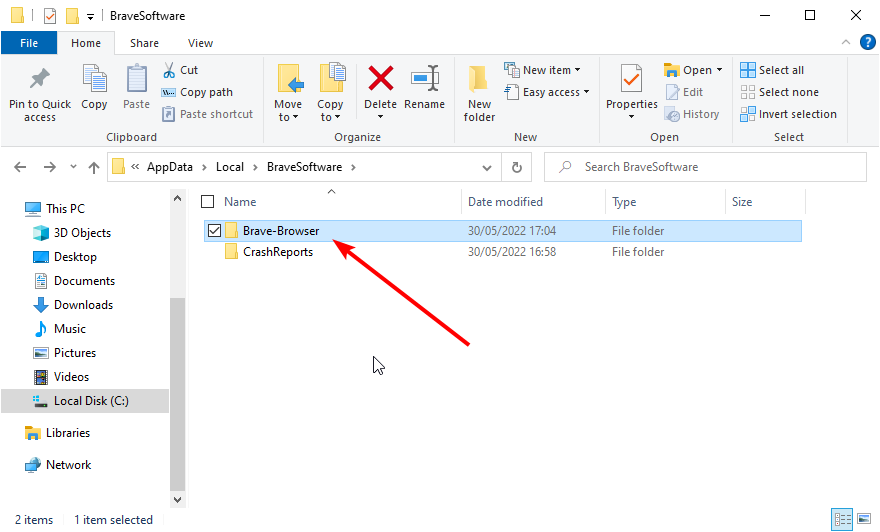Open Help with question mark icon
Viewport: 880px width, 532px height.
(868, 43)
